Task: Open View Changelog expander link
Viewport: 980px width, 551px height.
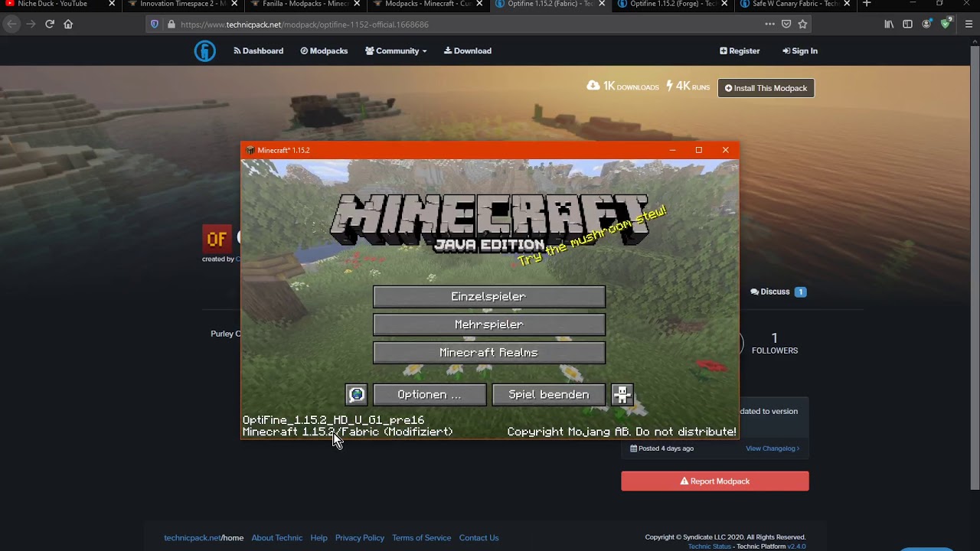Action: pyautogui.click(x=773, y=448)
